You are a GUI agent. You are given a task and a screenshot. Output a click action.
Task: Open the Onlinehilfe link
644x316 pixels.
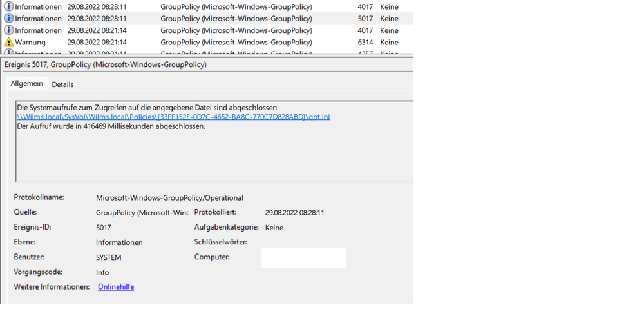coord(116,287)
